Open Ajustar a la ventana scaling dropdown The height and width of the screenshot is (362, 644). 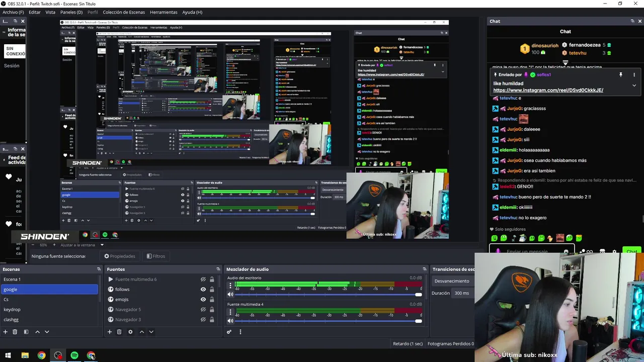click(82, 245)
